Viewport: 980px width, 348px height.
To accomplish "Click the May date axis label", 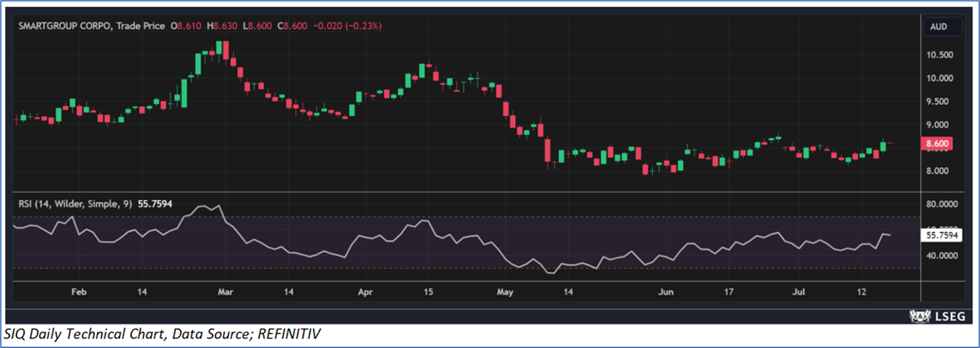I will click(x=505, y=291).
